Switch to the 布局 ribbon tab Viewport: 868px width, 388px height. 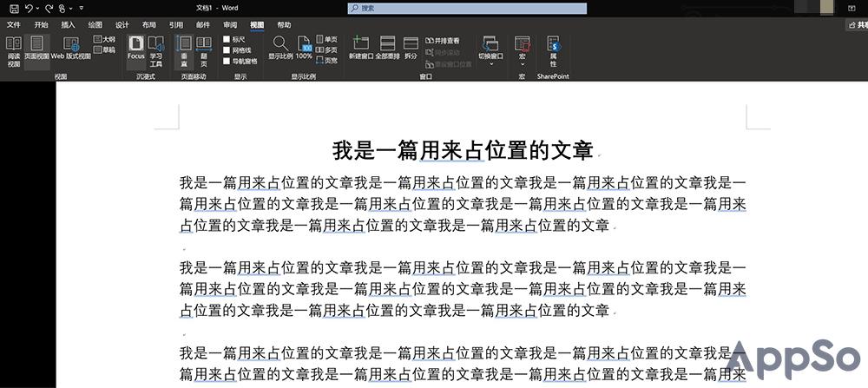point(149,25)
